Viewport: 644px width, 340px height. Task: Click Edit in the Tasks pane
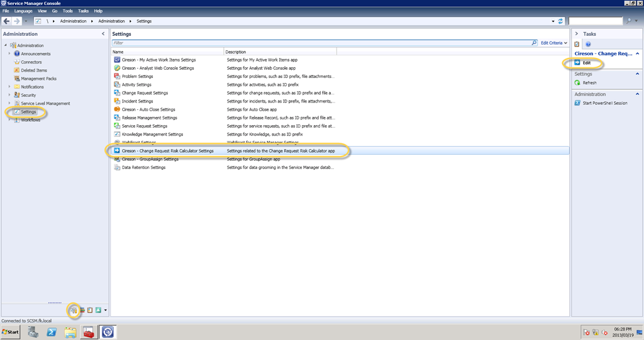tap(586, 63)
